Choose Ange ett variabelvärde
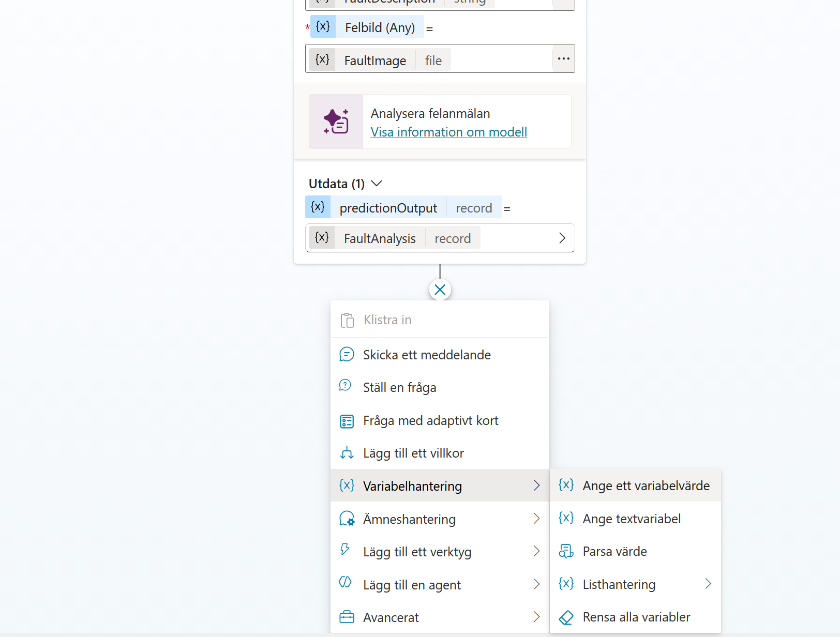The height and width of the screenshot is (637, 840). click(635, 485)
